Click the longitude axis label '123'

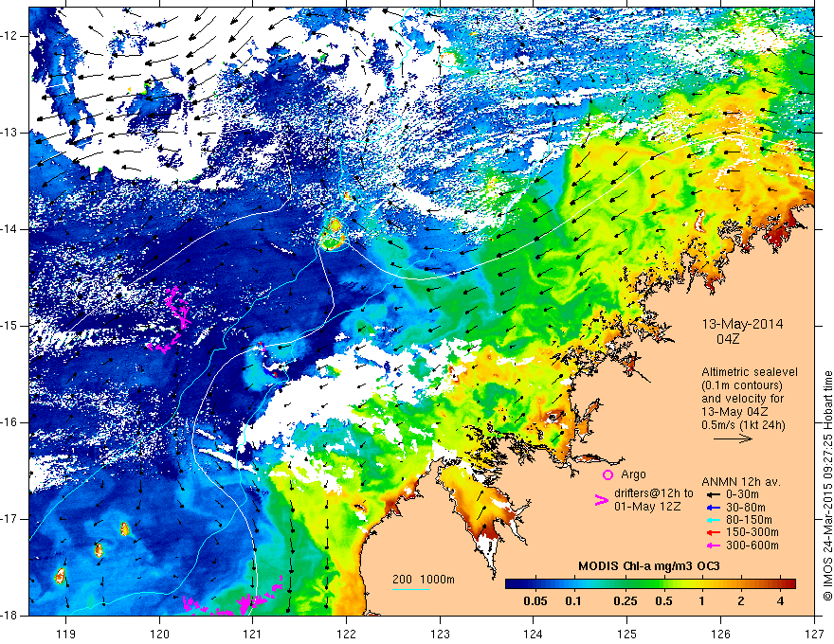(x=440, y=634)
